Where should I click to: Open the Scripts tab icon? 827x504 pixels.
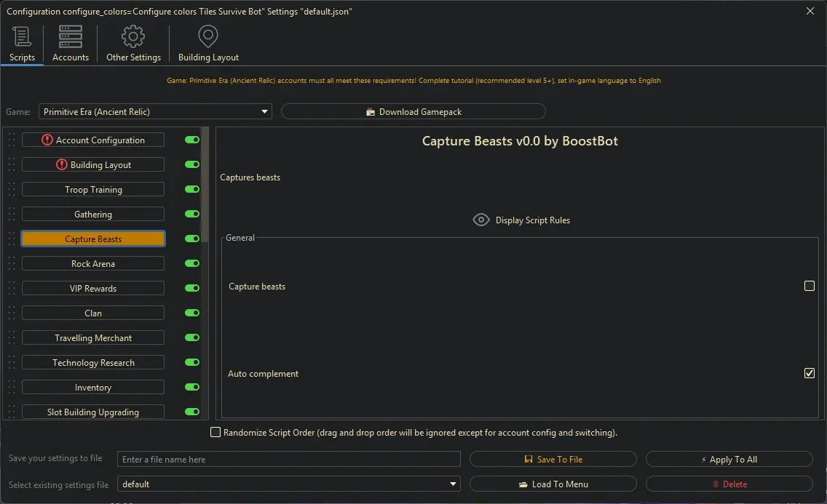22,36
